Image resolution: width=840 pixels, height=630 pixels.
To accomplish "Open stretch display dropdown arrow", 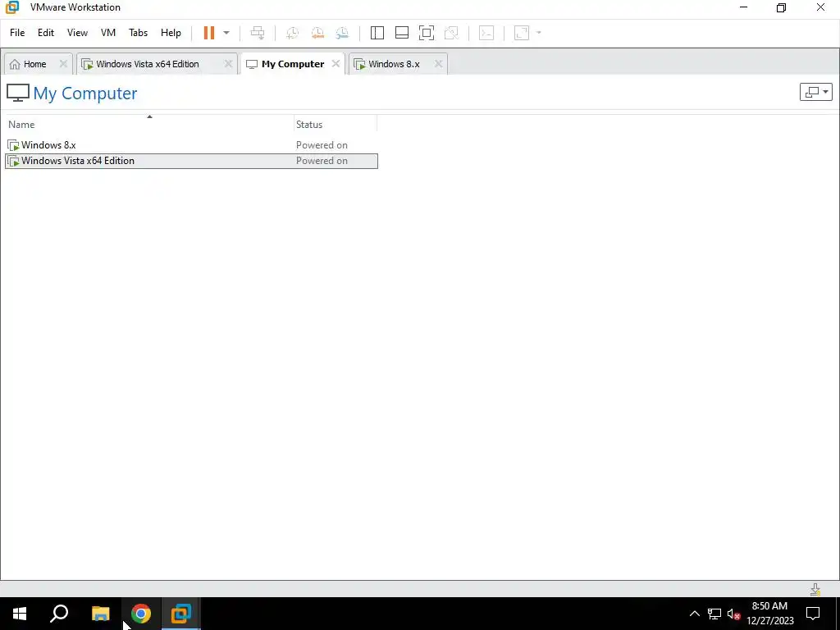I will [x=539, y=33].
